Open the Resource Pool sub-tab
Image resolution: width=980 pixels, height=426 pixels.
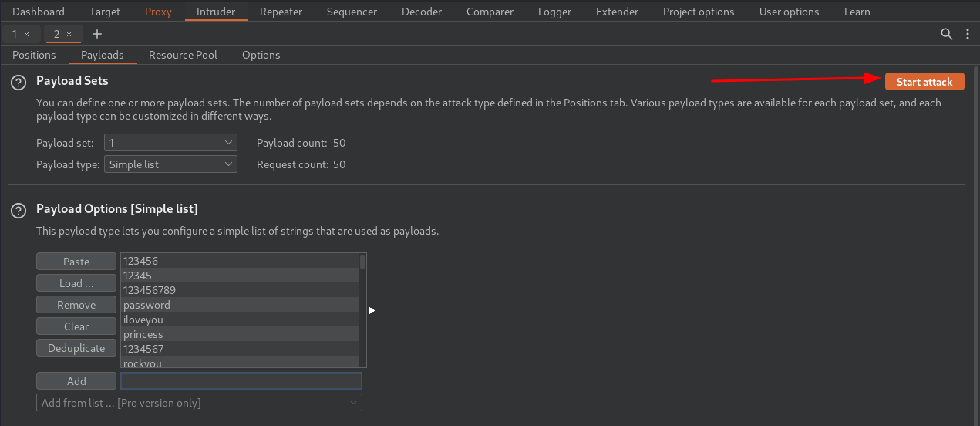coord(183,55)
